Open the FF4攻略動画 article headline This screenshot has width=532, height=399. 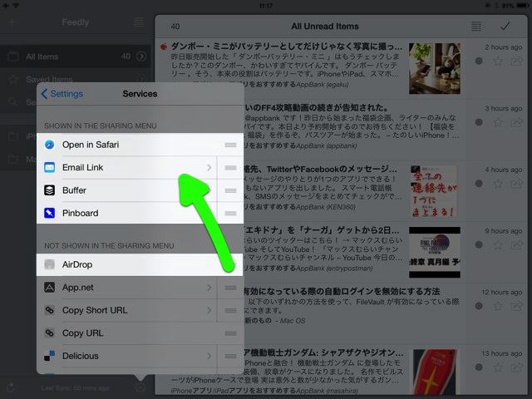pos(317,108)
